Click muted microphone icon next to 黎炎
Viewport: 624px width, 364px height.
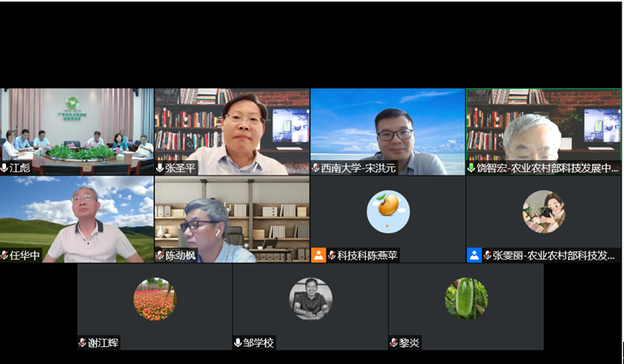[394, 343]
